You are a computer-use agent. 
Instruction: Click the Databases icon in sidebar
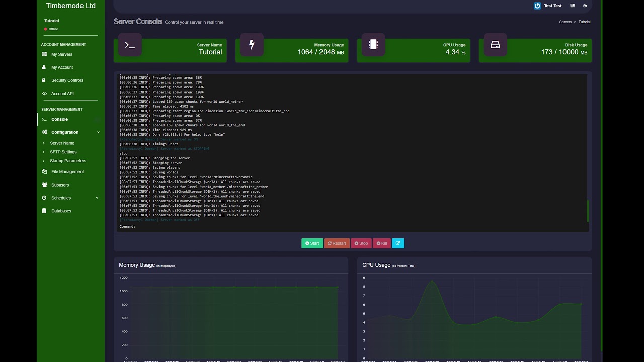tap(44, 211)
